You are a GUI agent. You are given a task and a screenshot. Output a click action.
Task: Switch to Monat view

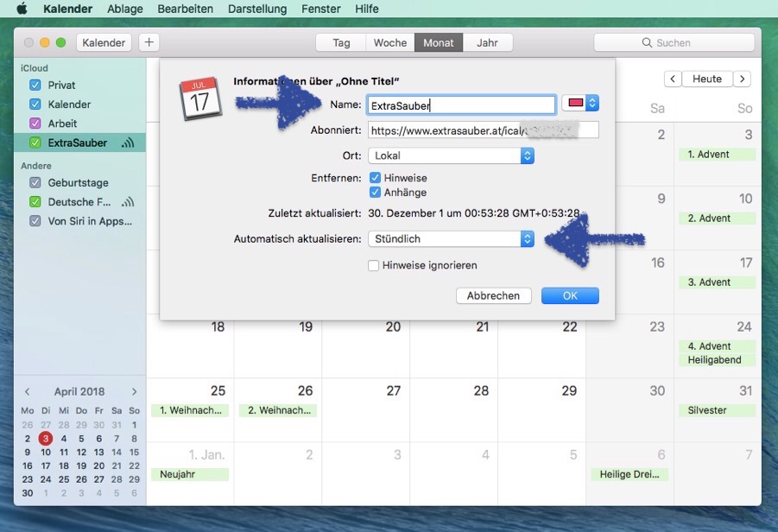[439, 42]
